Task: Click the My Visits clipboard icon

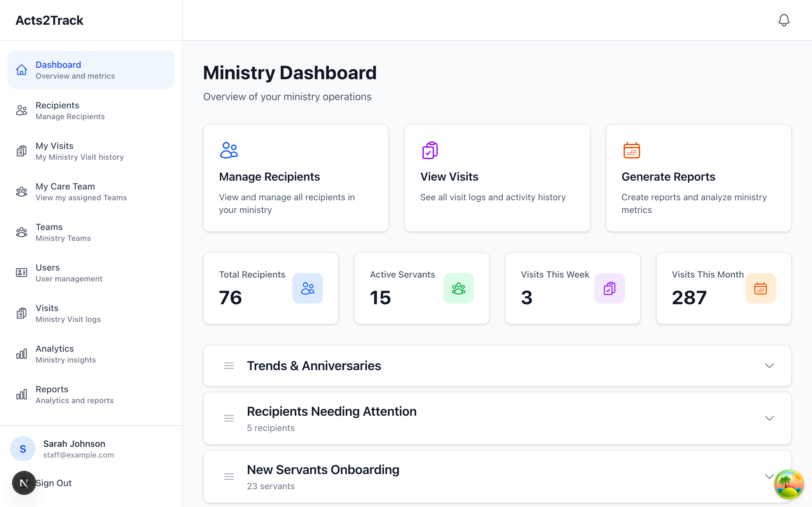Action: pyautogui.click(x=22, y=151)
